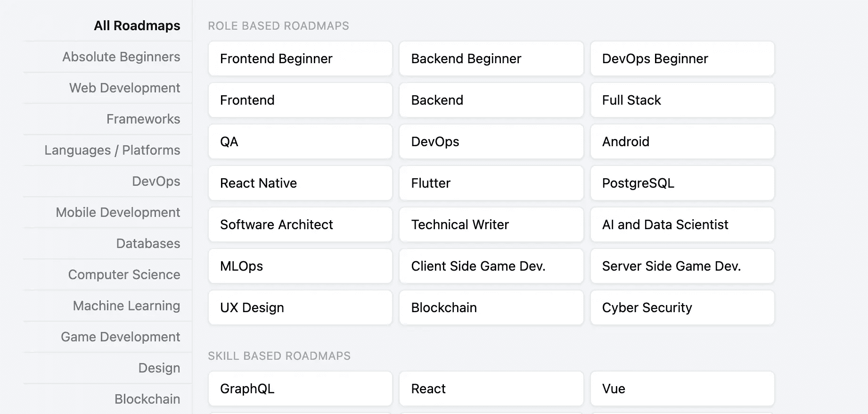
Task: View the Software Architect roadmap
Action: tap(300, 224)
